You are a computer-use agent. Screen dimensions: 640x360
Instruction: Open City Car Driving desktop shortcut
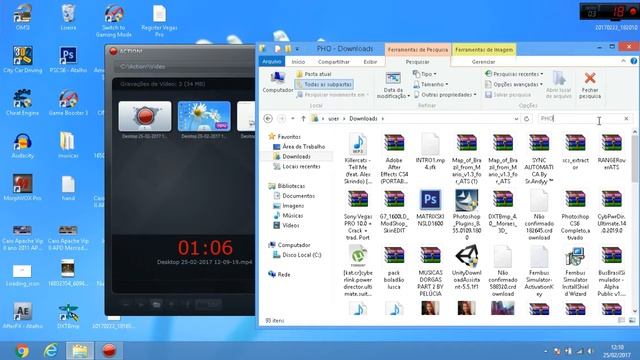pyautogui.click(x=22, y=60)
